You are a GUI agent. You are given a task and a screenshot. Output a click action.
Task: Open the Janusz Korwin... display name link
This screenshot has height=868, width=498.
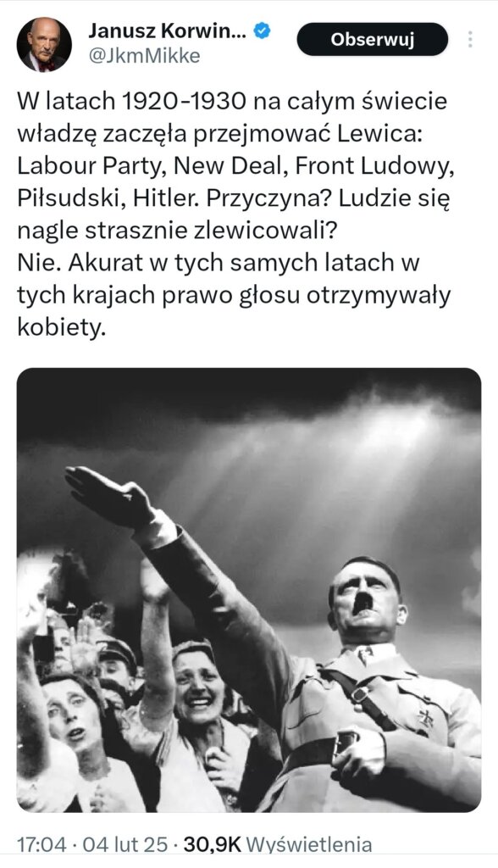pyautogui.click(x=168, y=31)
